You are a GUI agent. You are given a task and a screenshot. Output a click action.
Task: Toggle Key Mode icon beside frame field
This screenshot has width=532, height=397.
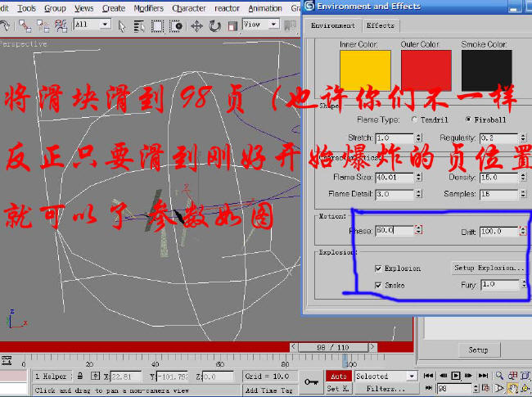tap(429, 387)
